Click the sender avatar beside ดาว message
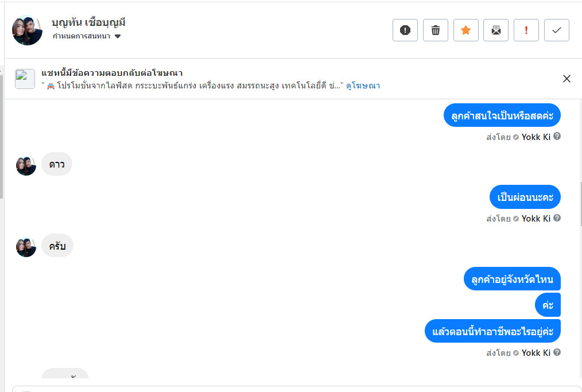The height and width of the screenshot is (392, 582). tap(26, 165)
